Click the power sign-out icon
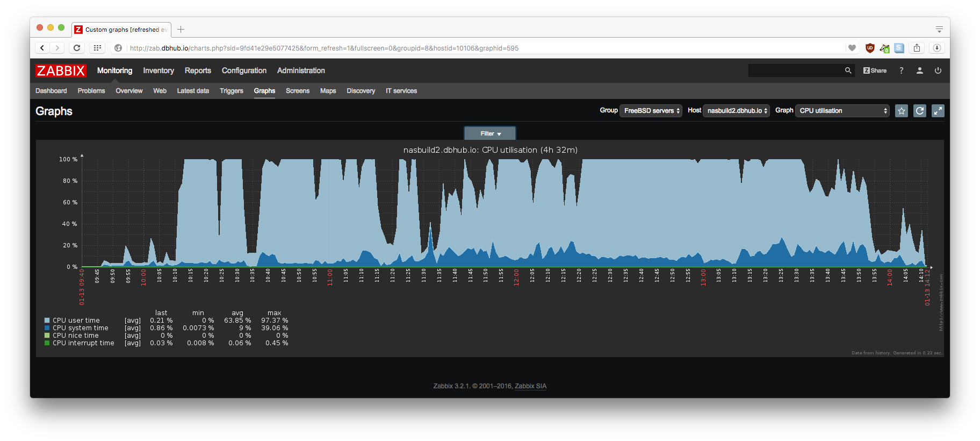 938,70
